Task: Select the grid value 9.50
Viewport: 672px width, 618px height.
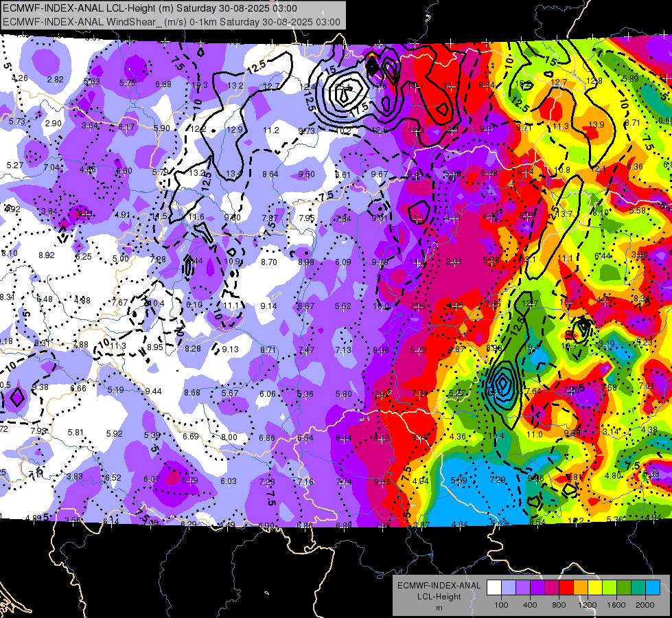Action: coord(306,174)
